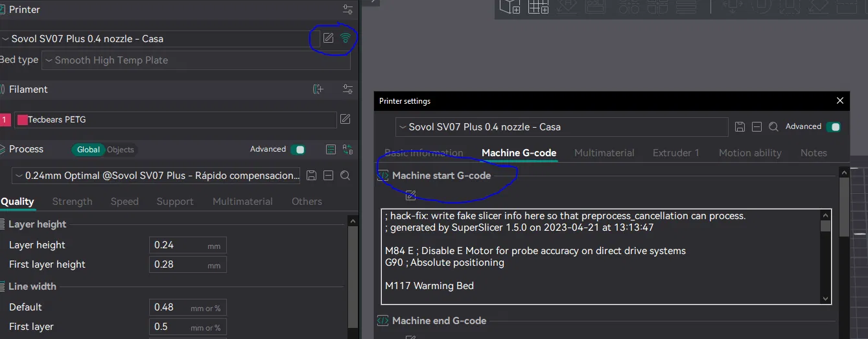Screen dimensions: 868x339
Task: Toggle Advanced mode in the Process panel
Action: point(298,150)
